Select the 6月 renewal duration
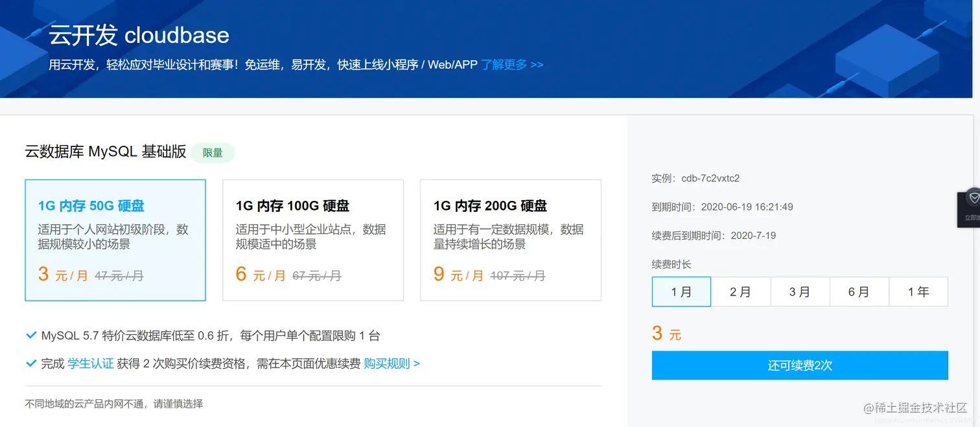Screen dimensions: 980x427 [859, 292]
